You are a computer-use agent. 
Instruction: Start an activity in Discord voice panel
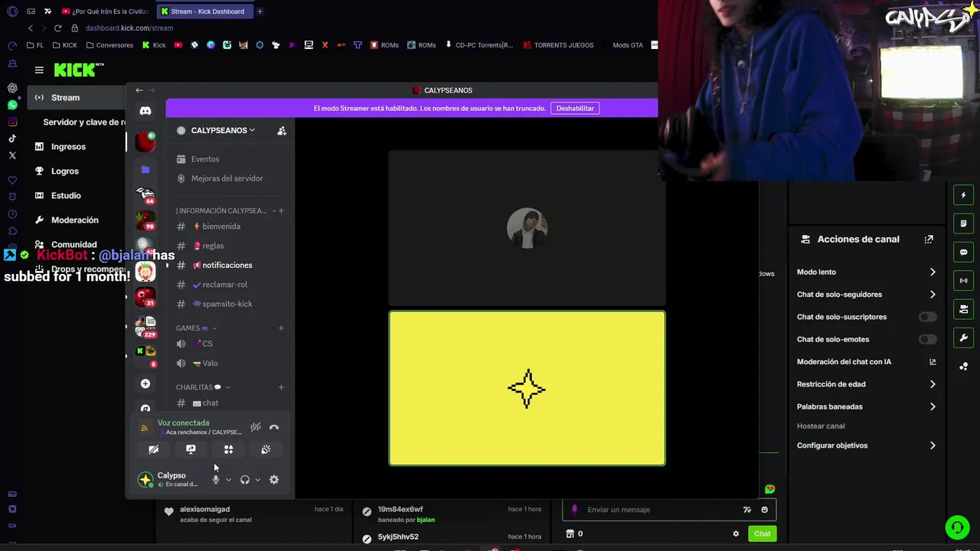click(228, 449)
